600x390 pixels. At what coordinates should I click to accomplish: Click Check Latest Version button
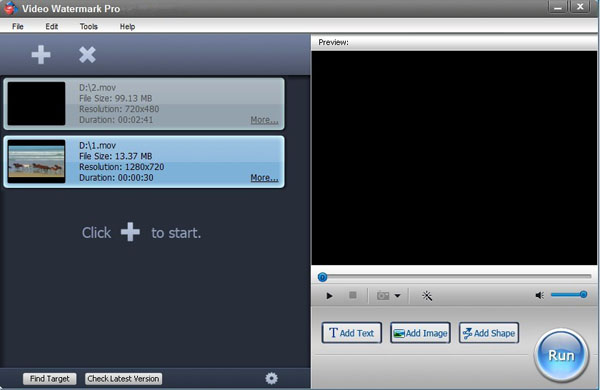pyautogui.click(x=123, y=379)
